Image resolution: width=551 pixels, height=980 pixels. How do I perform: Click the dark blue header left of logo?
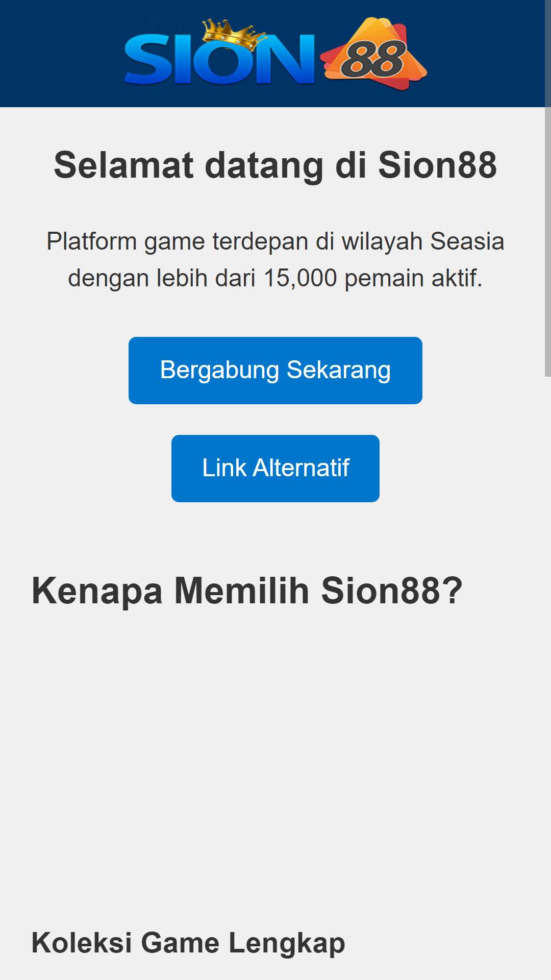click(x=61, y=54)
